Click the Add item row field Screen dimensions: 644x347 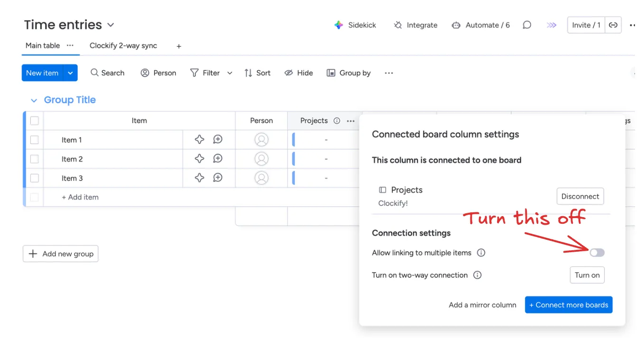coord(81,197)
